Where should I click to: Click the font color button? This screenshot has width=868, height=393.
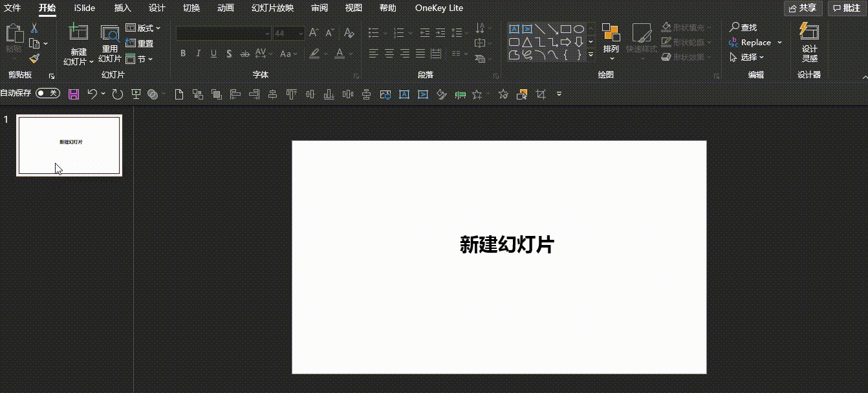coord(340,54)
